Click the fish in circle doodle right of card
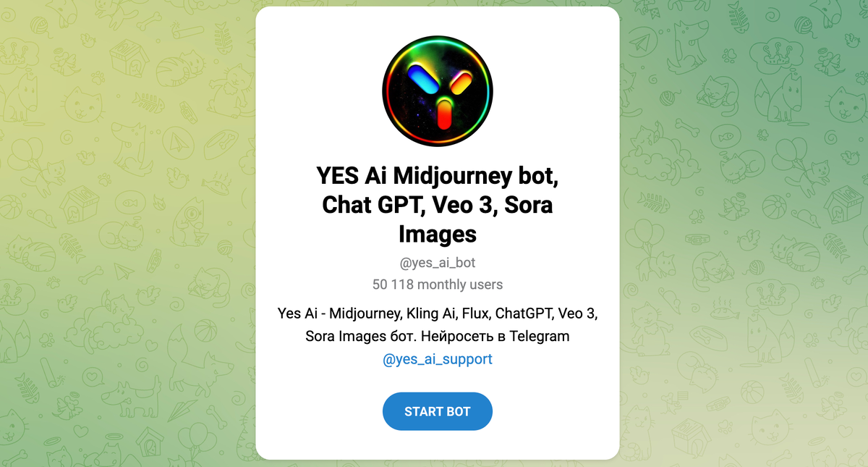 click(725, 136)
